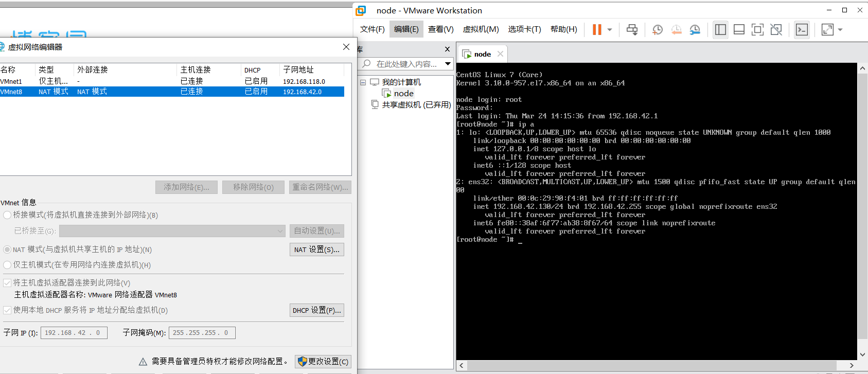The width and height of the screenshot is (868, 374).
Task: Open the snapshot manager wrench-clock icon
Action: (695, 30)
